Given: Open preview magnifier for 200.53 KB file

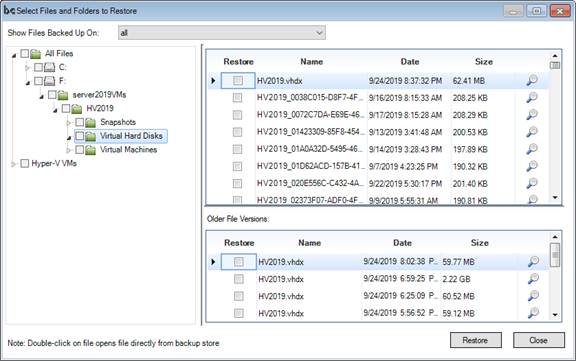Looking at the screenshot, I should [x=532, y=132].
